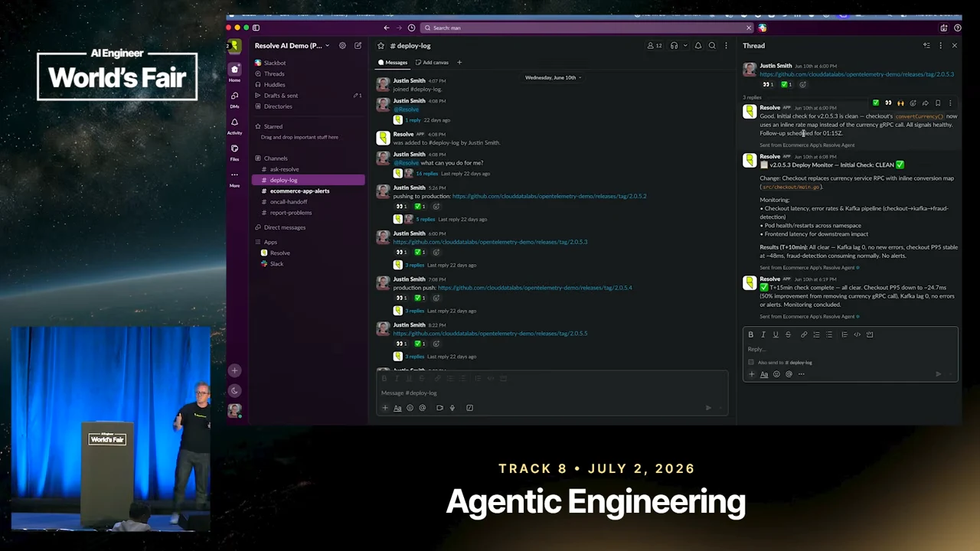Start a huddle with headphones icon
The image size is (980, 551).
(674, 46)
